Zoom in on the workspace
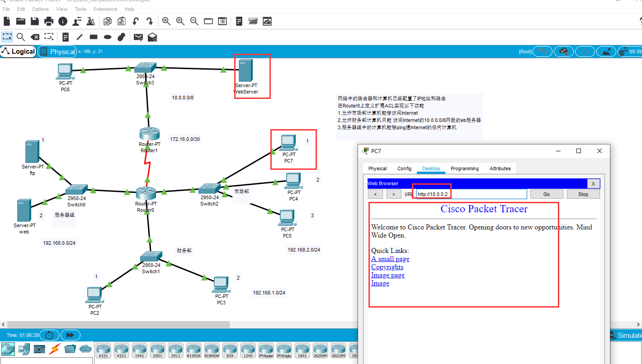The width and height of the screenshot is (642, 364). tap(166, 21)
